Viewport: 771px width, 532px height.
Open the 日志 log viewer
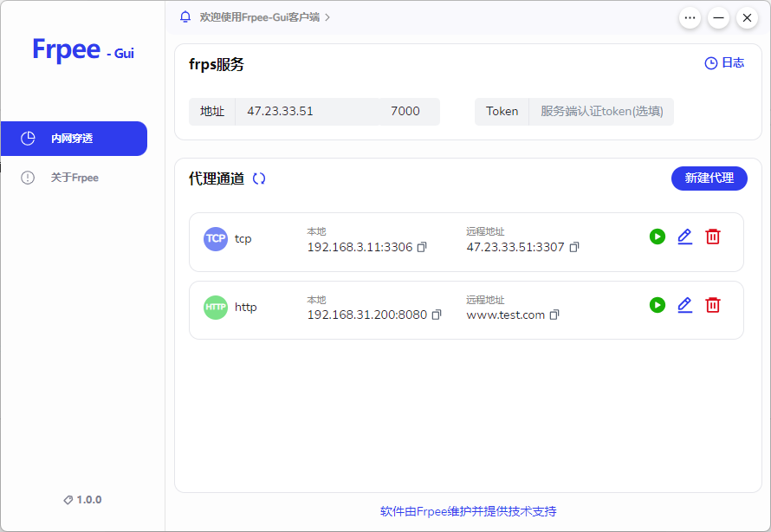[x=724, y=63]
